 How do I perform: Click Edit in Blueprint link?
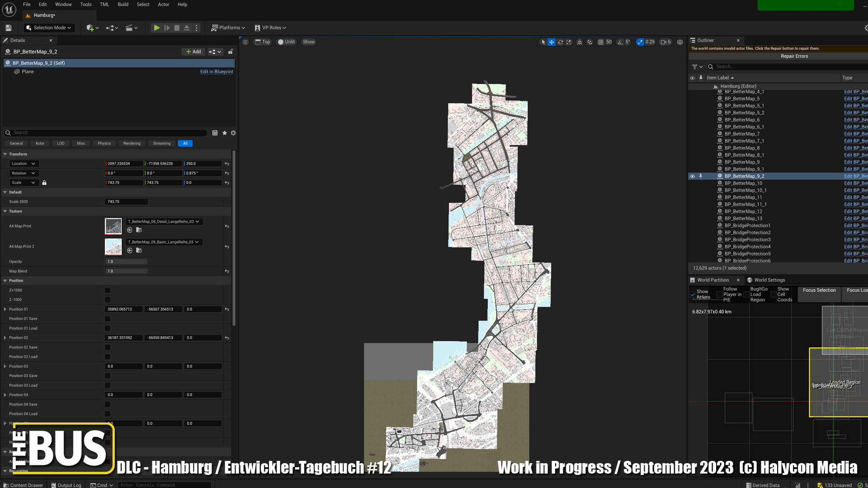(217, 71)
